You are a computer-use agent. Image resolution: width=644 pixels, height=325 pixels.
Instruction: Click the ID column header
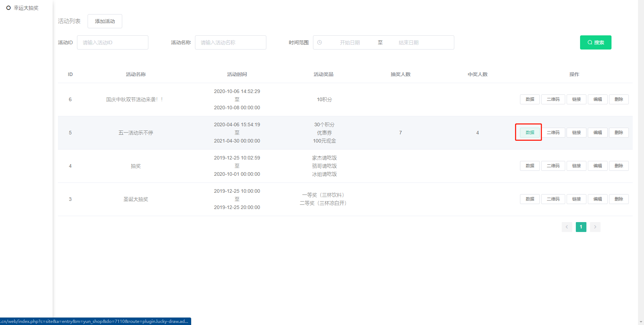coord(70,74)
